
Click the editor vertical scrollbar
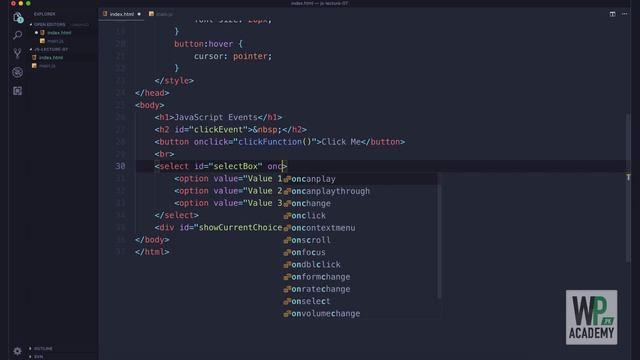(628, 188)
